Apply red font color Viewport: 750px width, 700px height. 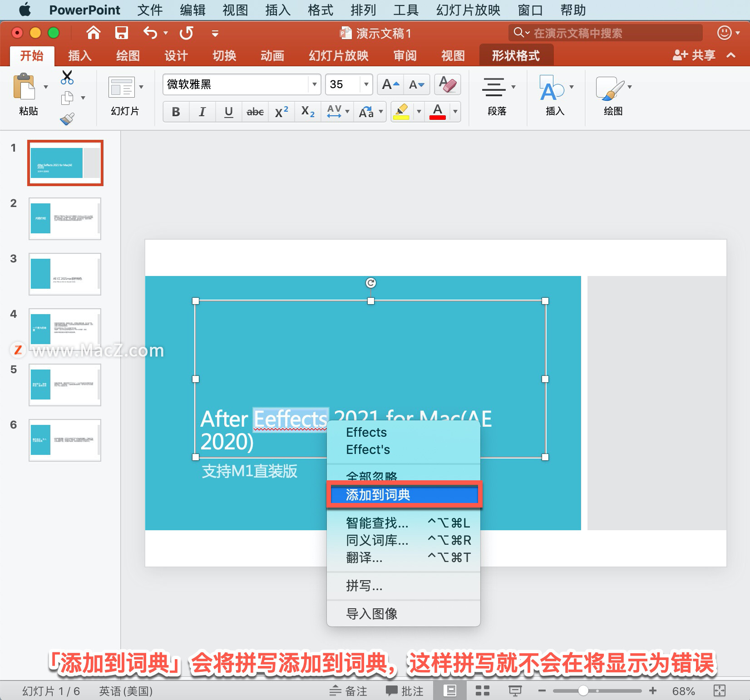(438, 112)
